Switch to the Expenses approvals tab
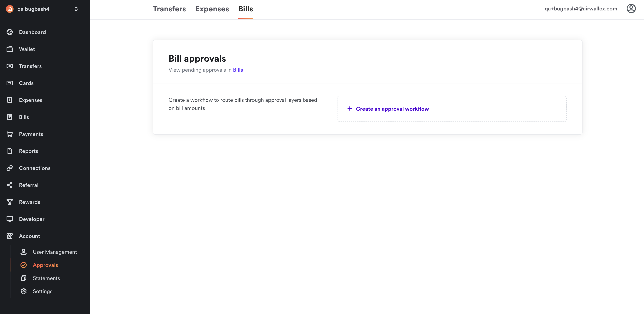644x314 pixels. tap(212, 9)
